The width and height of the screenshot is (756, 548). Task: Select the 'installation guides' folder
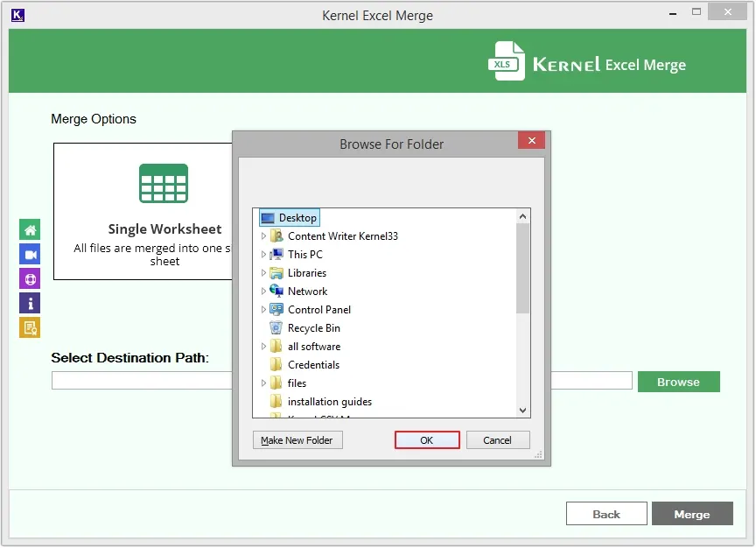tap(329, 402)
